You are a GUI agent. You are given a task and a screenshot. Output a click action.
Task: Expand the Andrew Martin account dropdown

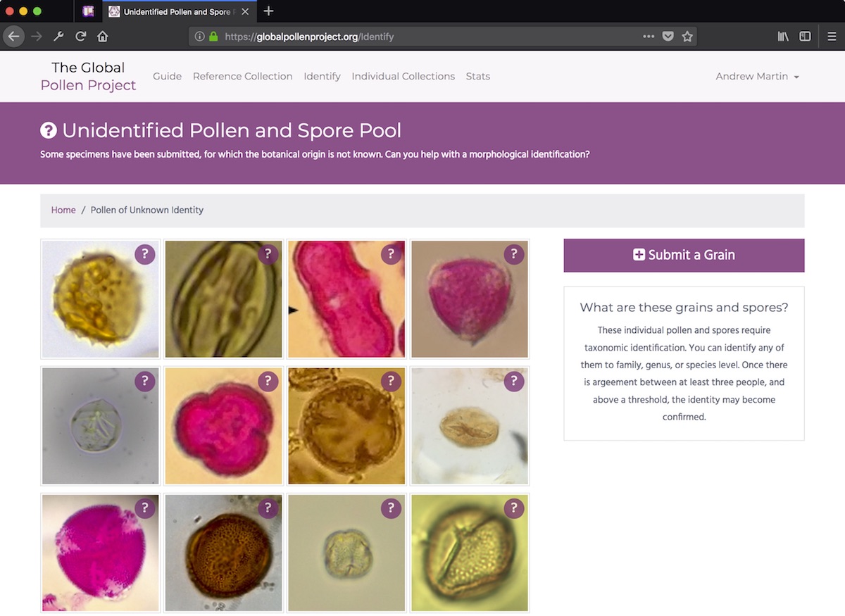point(758,76)
